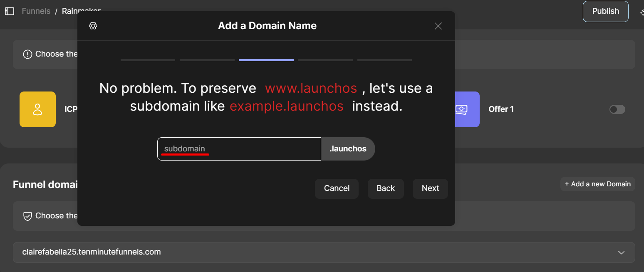Click the info icon beside Choose
644x272 pixels.
coord(27,54)
